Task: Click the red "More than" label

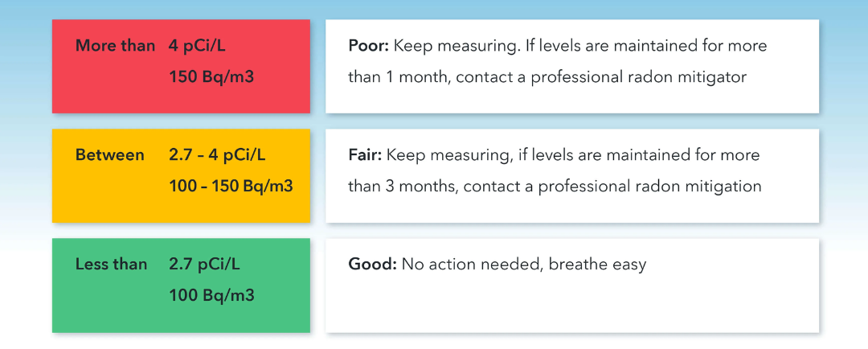Action: (115, 46)
